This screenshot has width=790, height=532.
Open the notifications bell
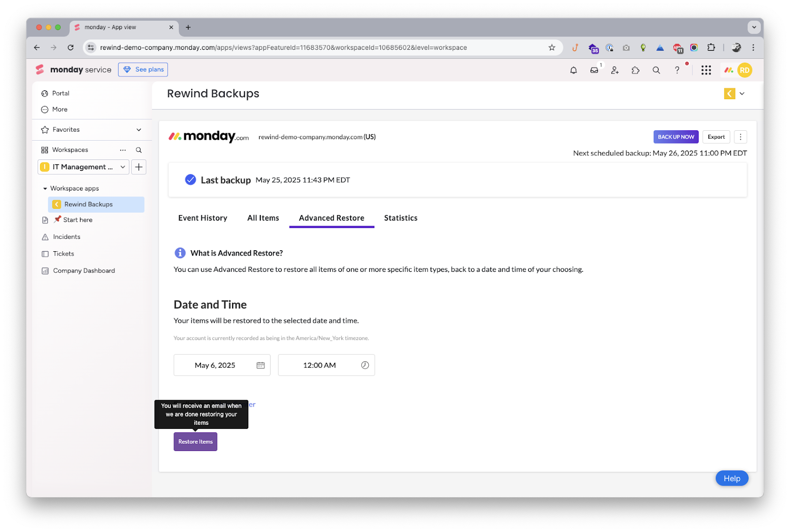click(573, 70)
